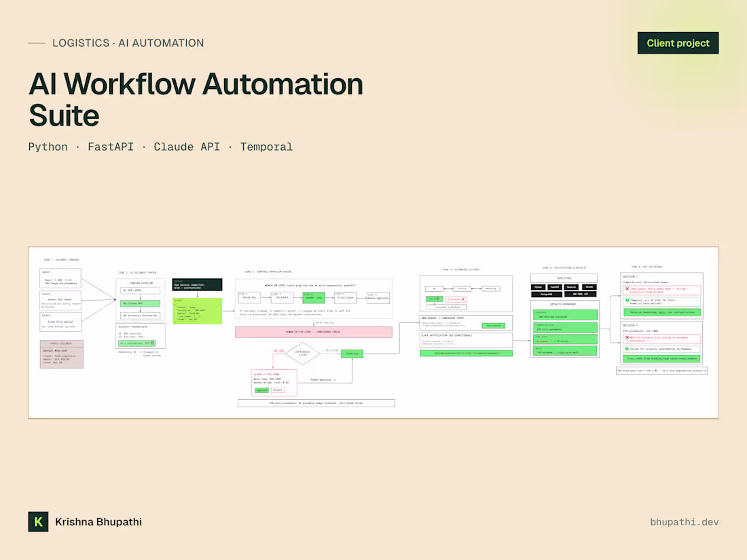747x560 pixels.
Task: Click the green K logo icon
Action: pyautogui.click(x=38, y=521)
